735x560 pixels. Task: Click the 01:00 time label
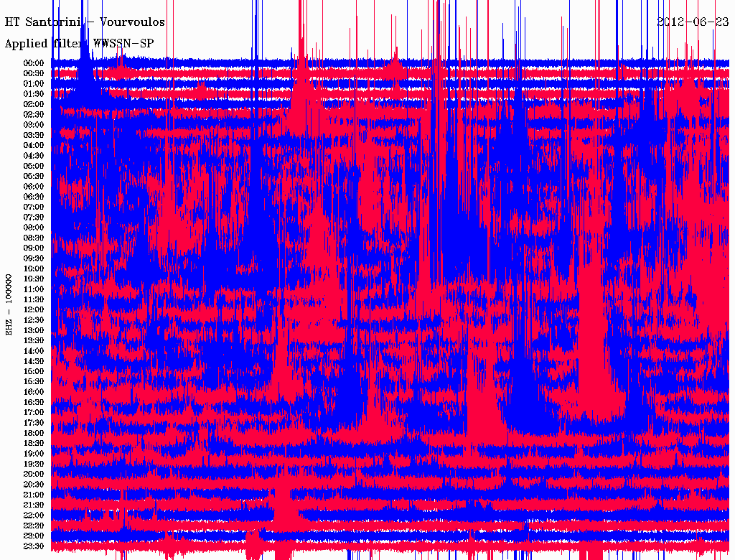pos(34,84)
